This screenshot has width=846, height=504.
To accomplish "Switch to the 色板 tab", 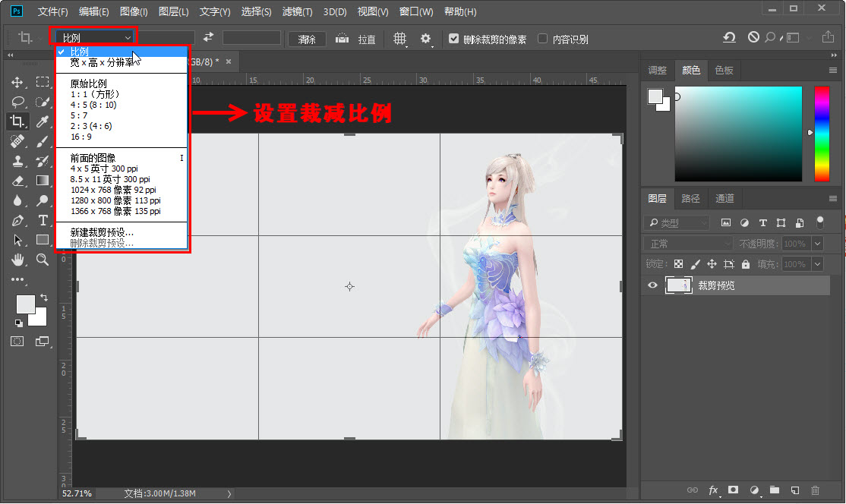I will 724,70.
